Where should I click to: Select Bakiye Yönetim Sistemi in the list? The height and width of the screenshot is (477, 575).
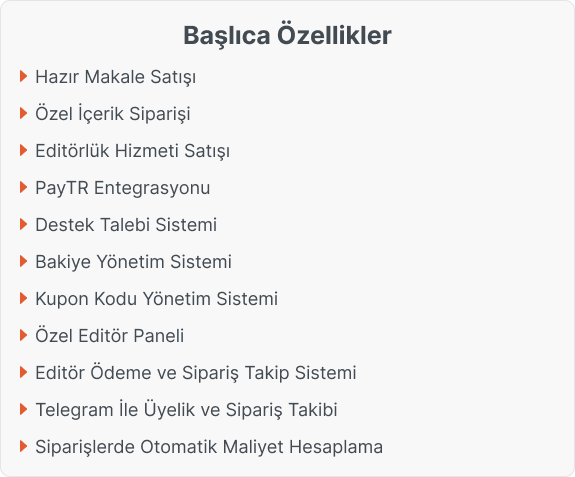(133, 262)
